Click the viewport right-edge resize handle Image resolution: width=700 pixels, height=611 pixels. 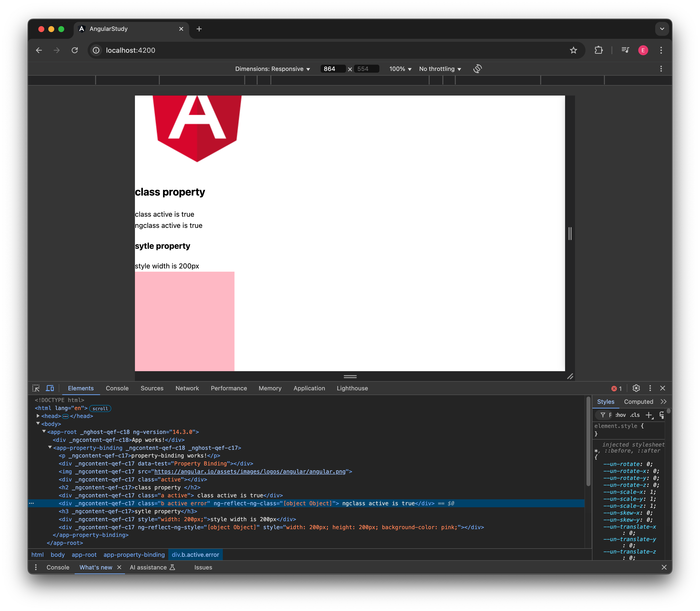[570, 234]
